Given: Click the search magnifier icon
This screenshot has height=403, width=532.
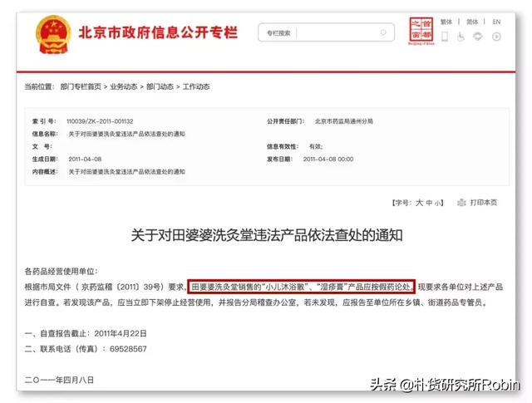Looking at the screenshot, I should (x=383, y=32).
